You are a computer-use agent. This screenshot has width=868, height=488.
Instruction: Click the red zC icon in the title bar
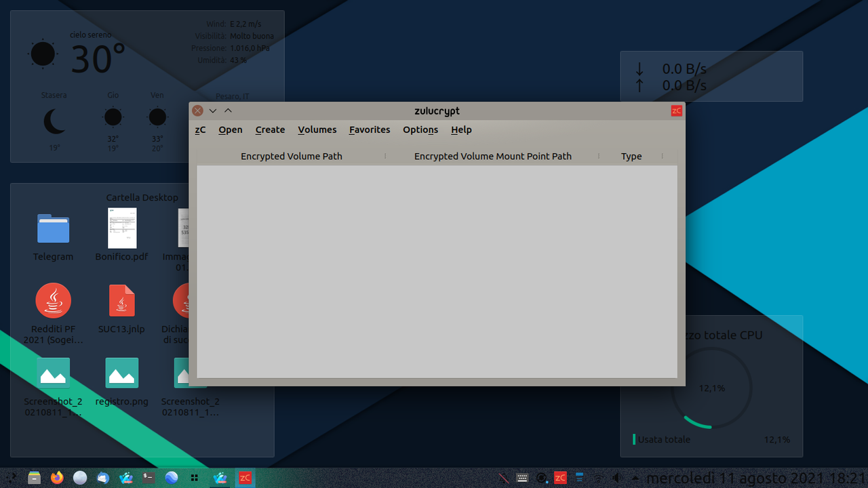click(676, 110)
